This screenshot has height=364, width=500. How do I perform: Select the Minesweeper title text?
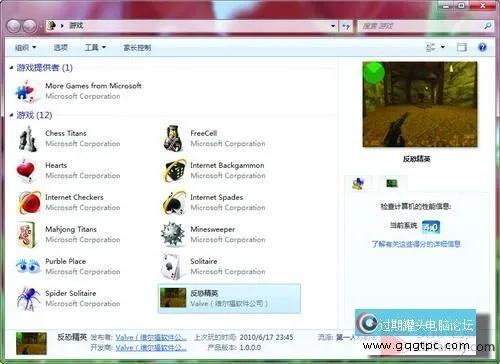click(213, 229)
